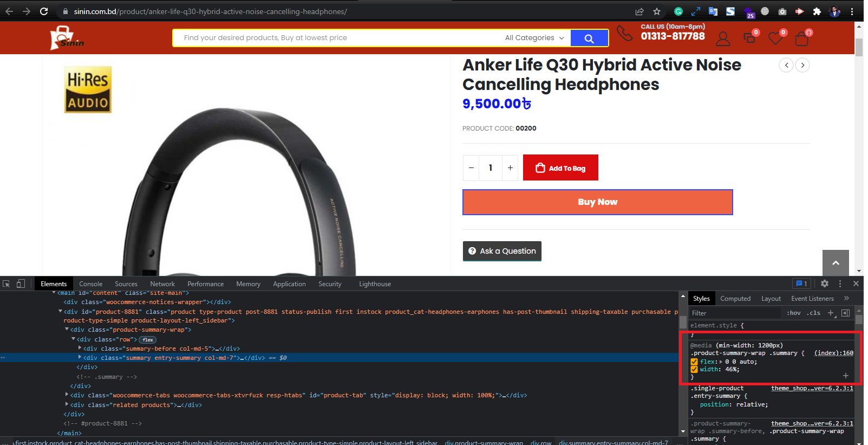Open the Grammarly extension
868x445 pixels.
point(678,11)
